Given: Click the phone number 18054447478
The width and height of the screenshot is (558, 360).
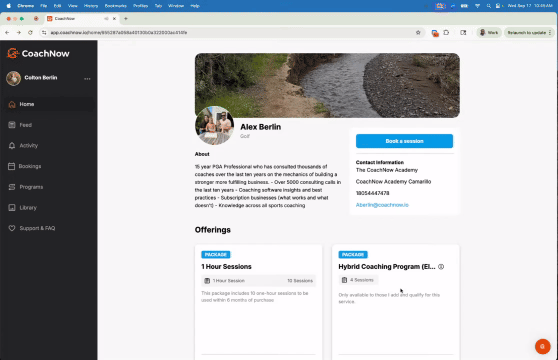Looking at the screenshot, I should [373, 193].
